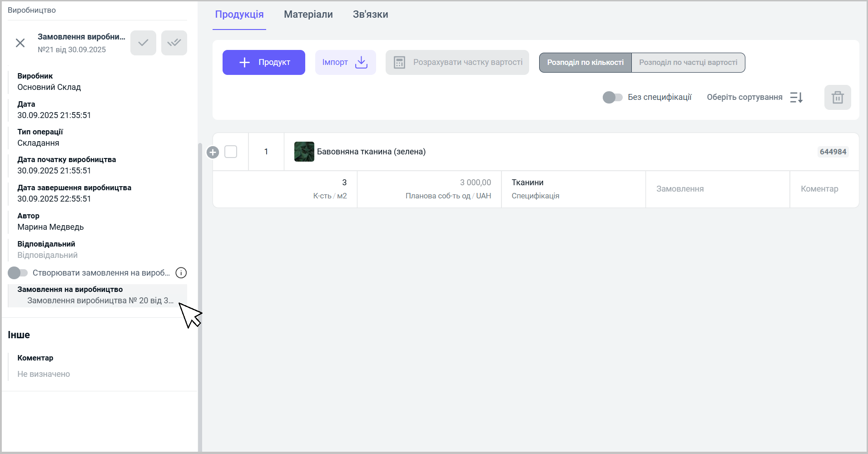Open the 'Оберіть сортування' dropdown
Screen dimensions: 868x454
click(x=744, y=98)
